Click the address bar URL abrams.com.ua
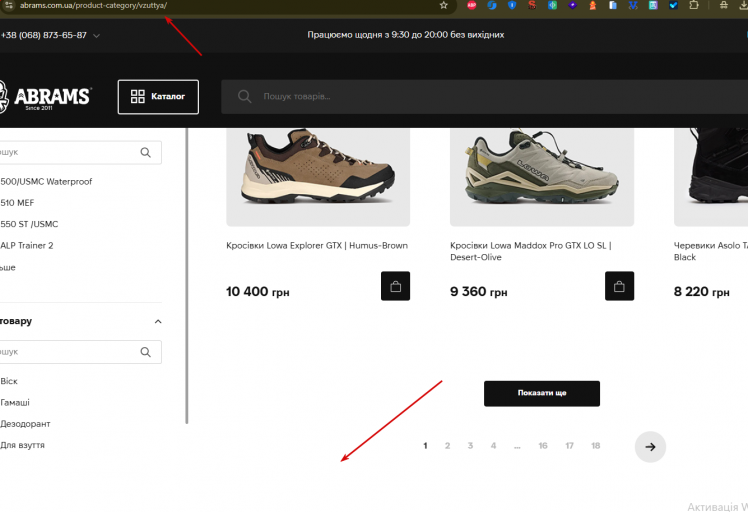This screenshot has height=512, width=748. pyautogui.click(x=94, y=6)
